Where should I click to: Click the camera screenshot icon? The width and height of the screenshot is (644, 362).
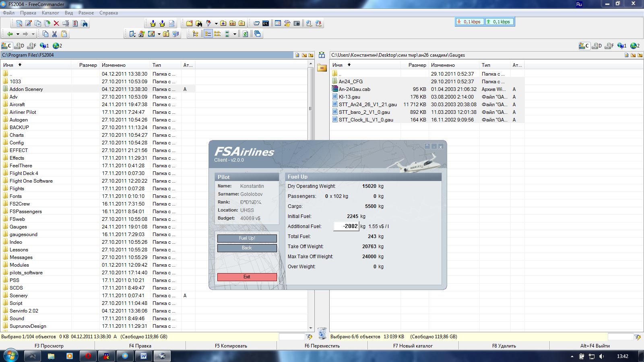[297, 23]
